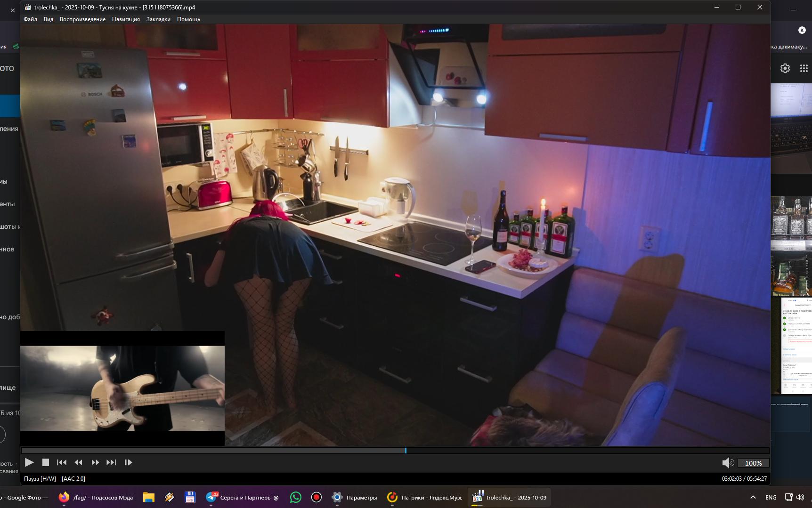Click the media player icon in the title bar
Screen dimensions: 812x508
28,7
